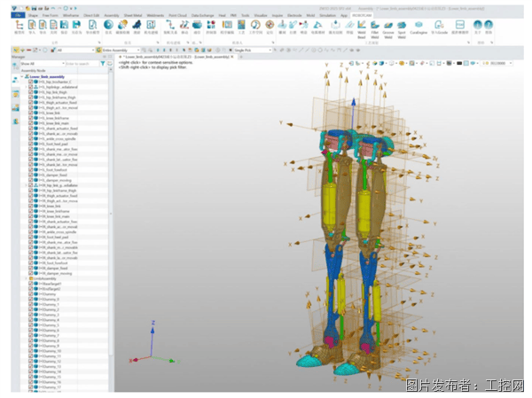Open the File menu button

18,16
